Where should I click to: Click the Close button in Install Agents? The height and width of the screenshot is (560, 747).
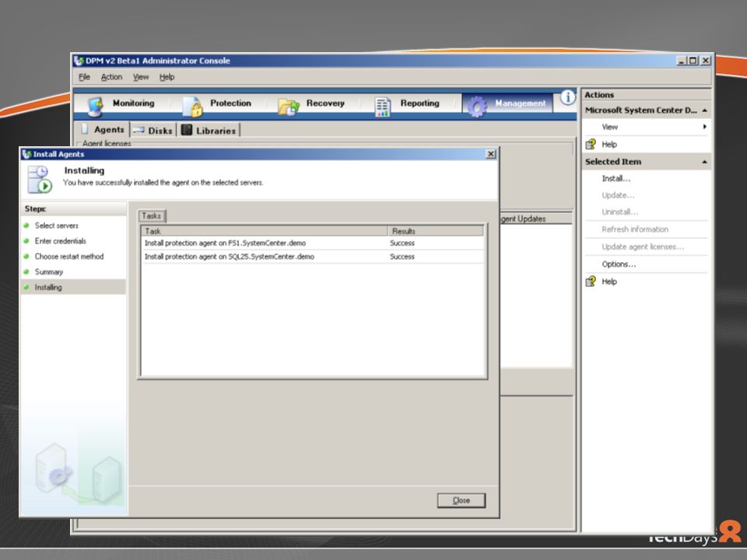(461, 500)
